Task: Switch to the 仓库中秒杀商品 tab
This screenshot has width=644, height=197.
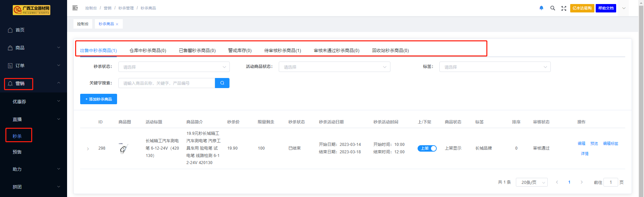Action: pos(148,50)
